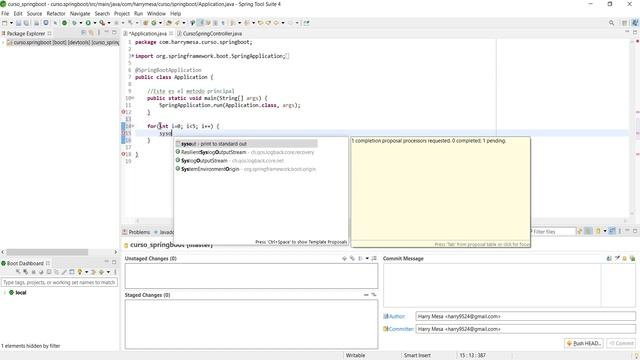Viewport: 640px width, 360px height.
Task: Click the Boot Dashboard tag filter field
Action: 59,282
